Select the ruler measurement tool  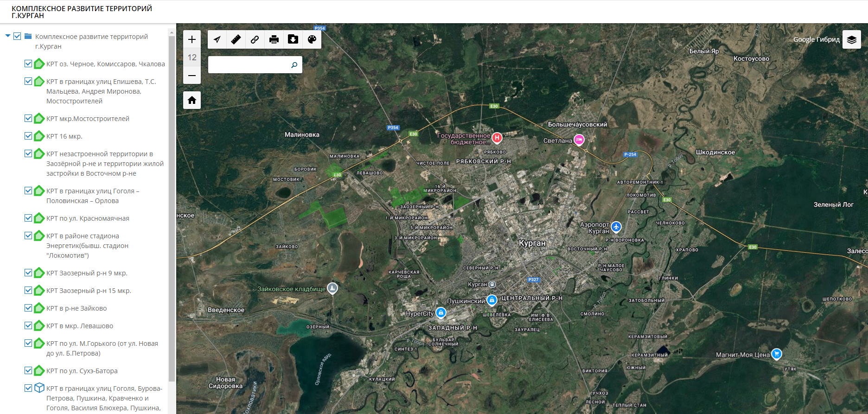coord(236,39)
